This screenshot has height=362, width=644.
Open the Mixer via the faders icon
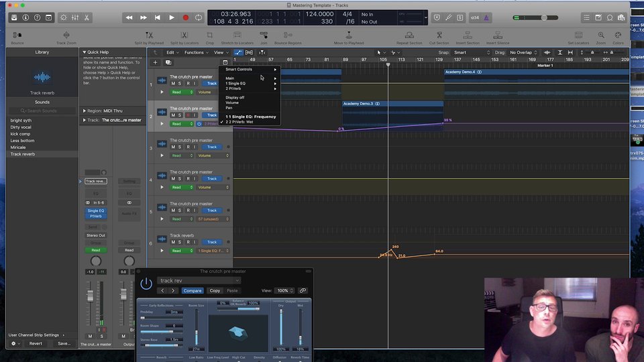[75, 17]
